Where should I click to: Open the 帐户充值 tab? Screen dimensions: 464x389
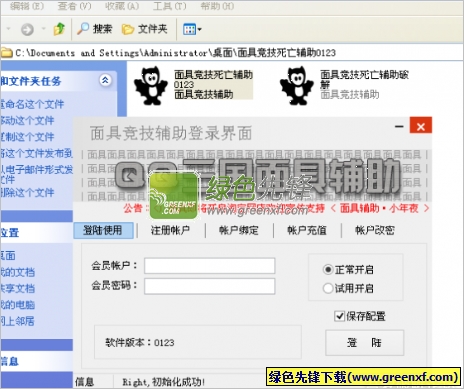pos(307,230)
